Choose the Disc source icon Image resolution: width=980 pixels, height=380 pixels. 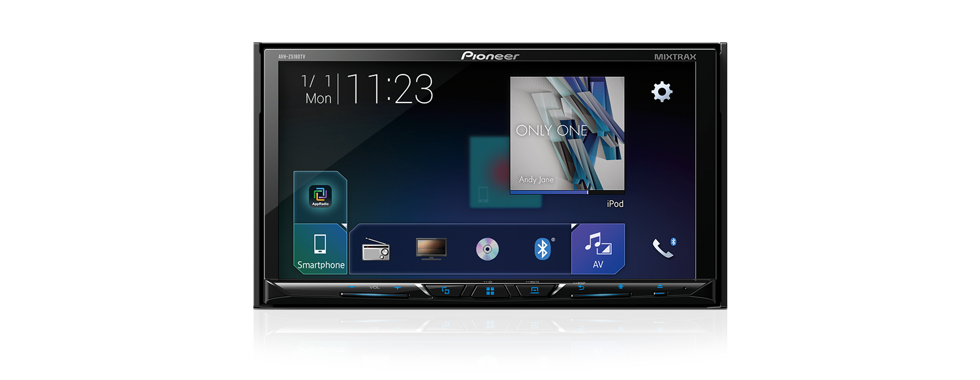(x=487, y=249)
